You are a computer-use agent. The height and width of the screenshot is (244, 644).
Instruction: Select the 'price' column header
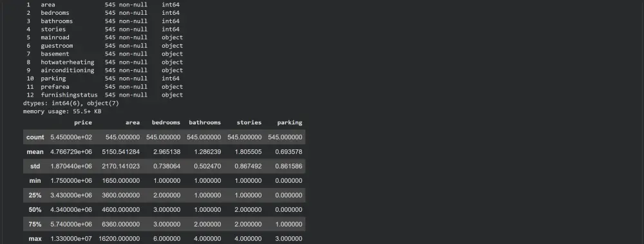pyautogui.click(x=83, y=122)
